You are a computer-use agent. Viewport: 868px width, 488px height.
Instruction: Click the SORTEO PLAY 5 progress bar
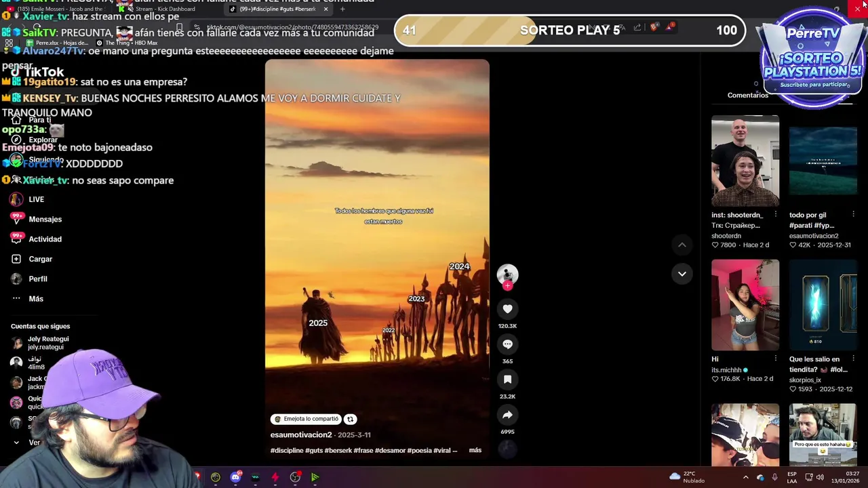[x=570, y=30]
